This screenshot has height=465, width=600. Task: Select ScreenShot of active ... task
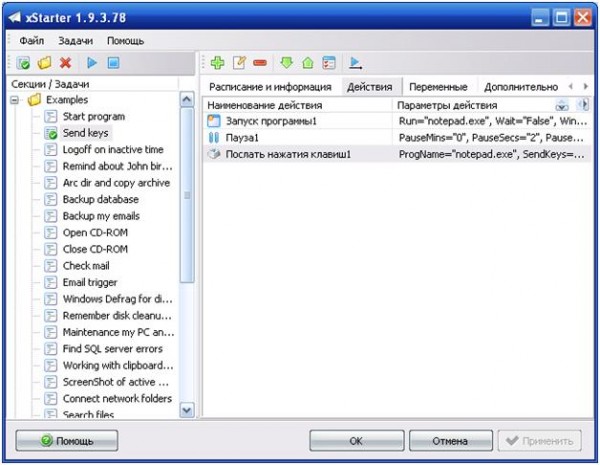point(116,382)
